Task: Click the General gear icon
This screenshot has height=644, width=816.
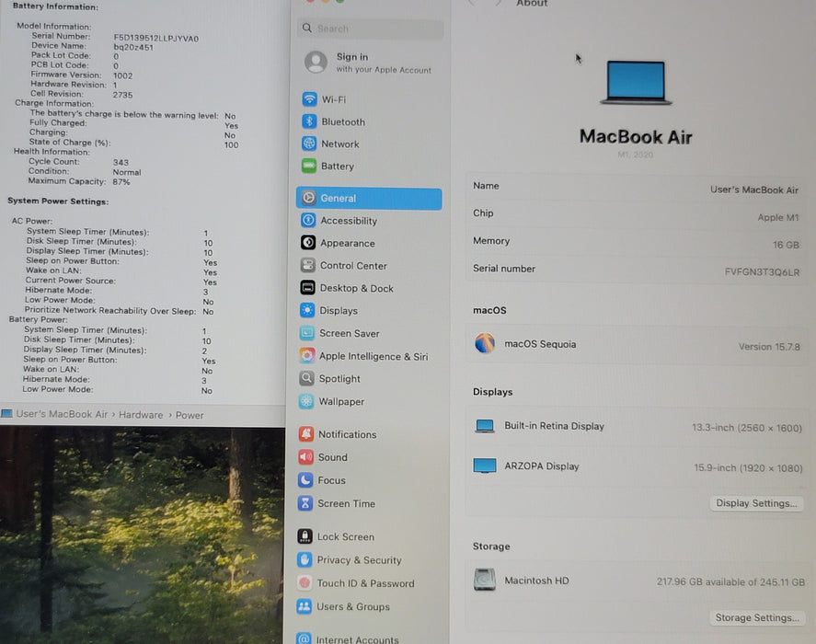Action: [x=308, y=198]
